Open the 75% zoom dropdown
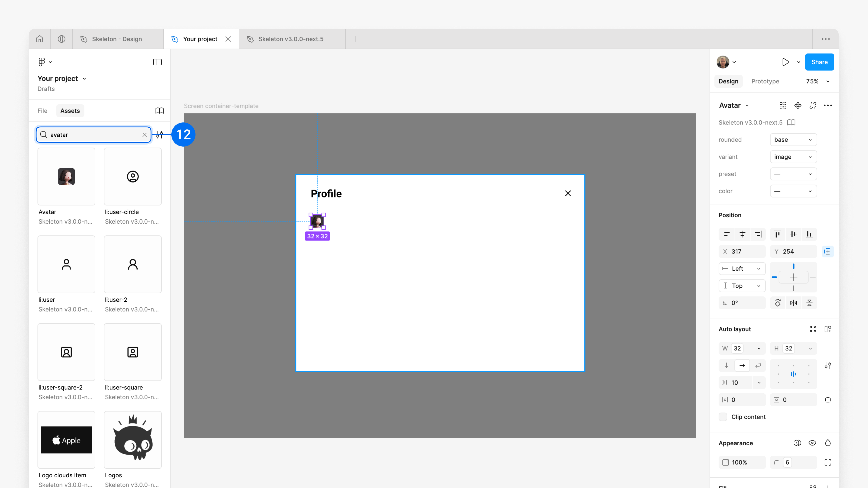 [x=818, y=82]
